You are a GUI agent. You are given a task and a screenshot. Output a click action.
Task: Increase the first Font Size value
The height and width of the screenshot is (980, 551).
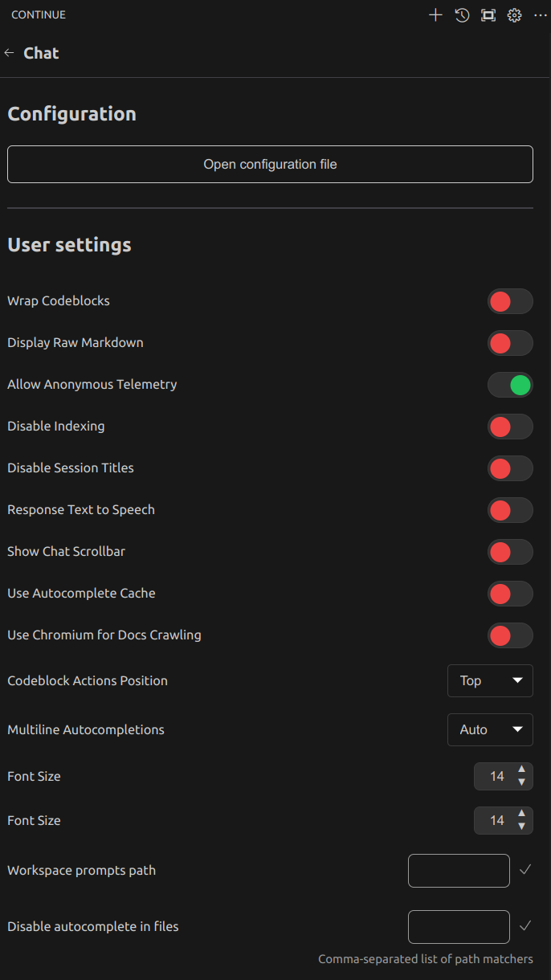click(x=521, y=770)
